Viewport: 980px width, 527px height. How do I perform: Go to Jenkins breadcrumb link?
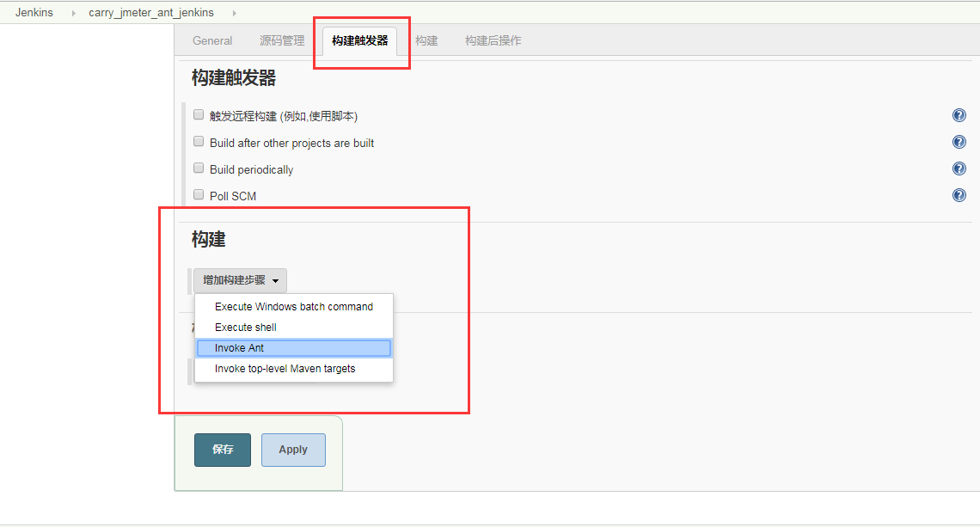34,13
